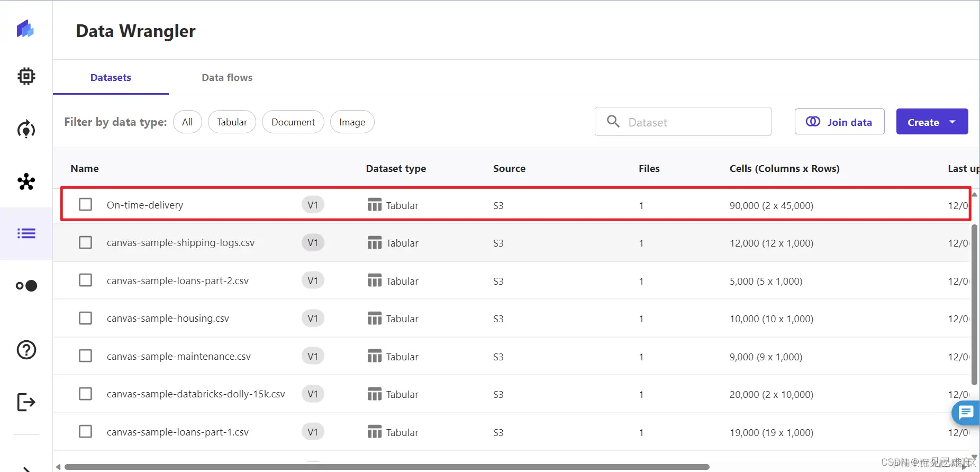Open the connected-nodes My models sidebar icon
Screen dimensions: 980x472
[x=26, y=181]
